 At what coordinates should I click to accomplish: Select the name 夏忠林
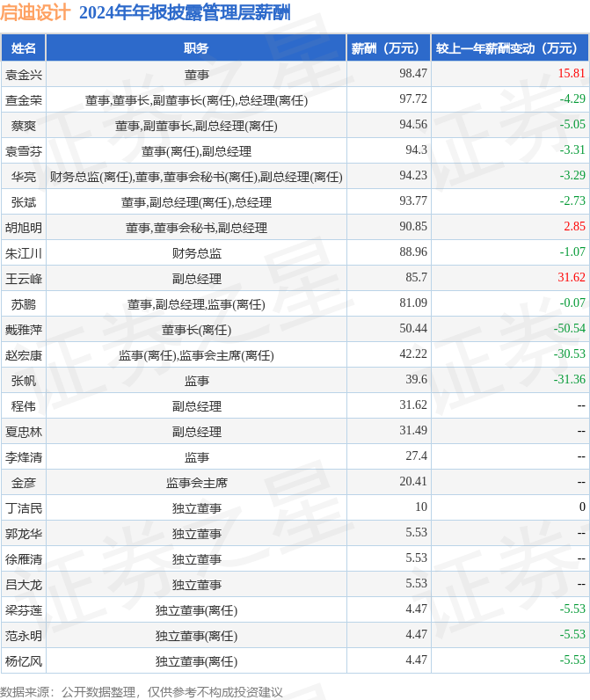pyautogui.click(x=23, y=431)
